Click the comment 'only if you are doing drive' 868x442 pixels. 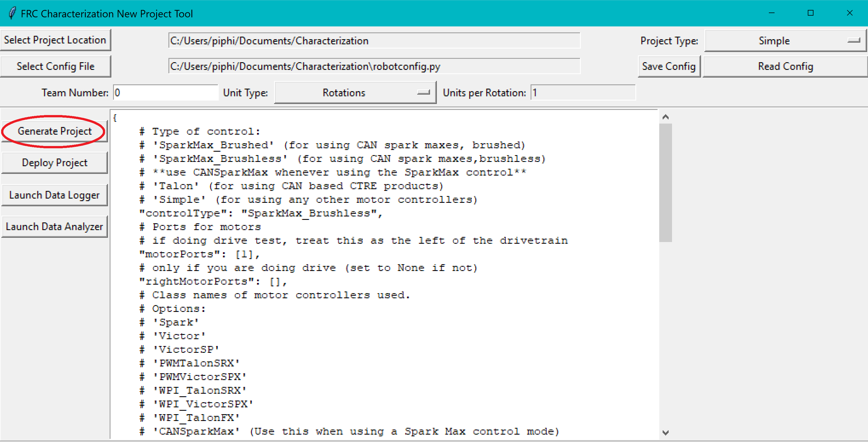[x=308, y=268]
